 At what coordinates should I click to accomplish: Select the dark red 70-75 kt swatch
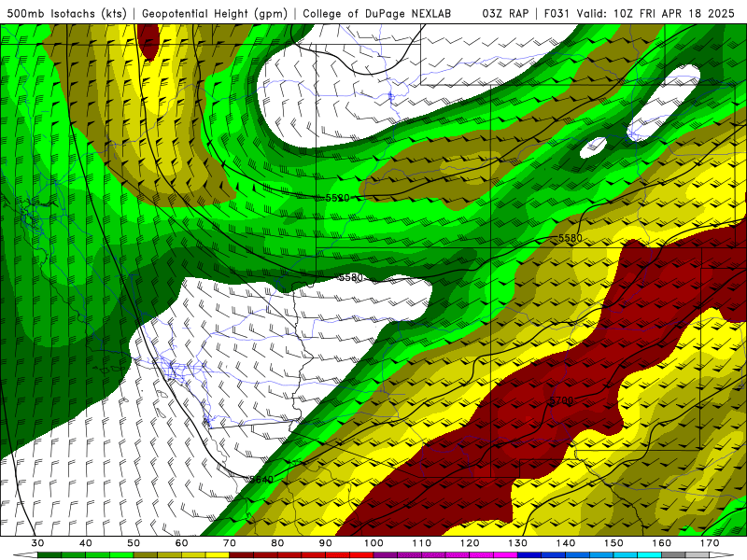pyautogui.click(x=242, y=555)
